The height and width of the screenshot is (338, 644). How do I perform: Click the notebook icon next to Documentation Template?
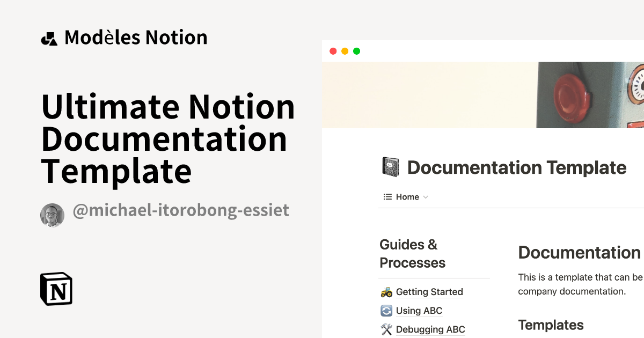391,166
